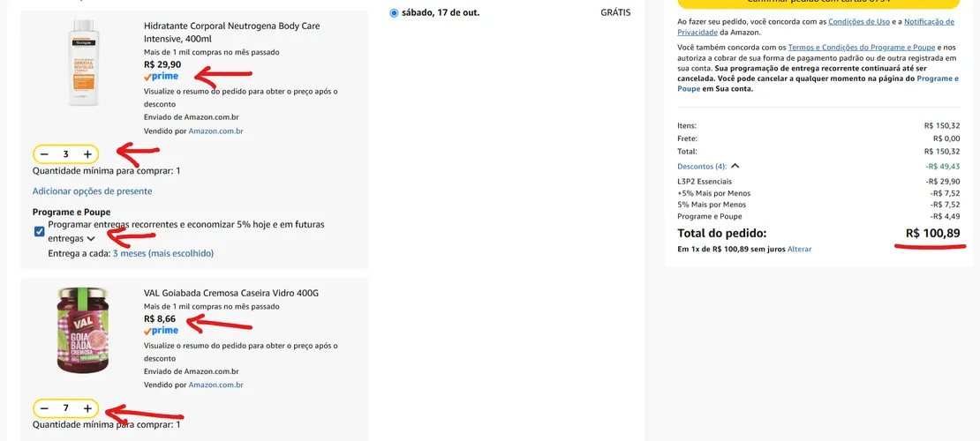Viewport: 980px width, 441px height.
Task: Open VAL Goiabada jar product thumbnail
Action: point(84,330)
